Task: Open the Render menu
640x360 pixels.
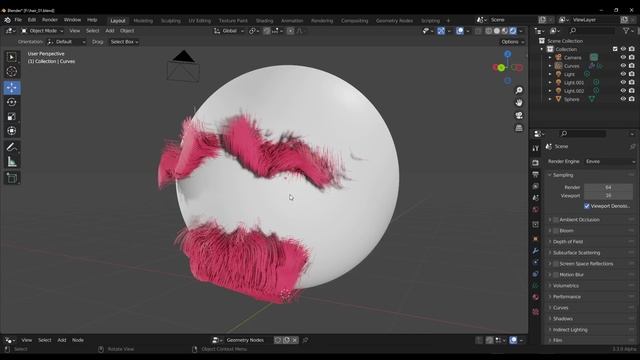Action: 50,20
